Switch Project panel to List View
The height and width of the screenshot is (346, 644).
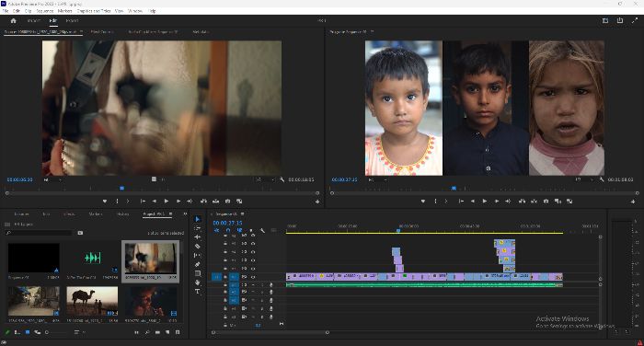(x=17, y=332)
